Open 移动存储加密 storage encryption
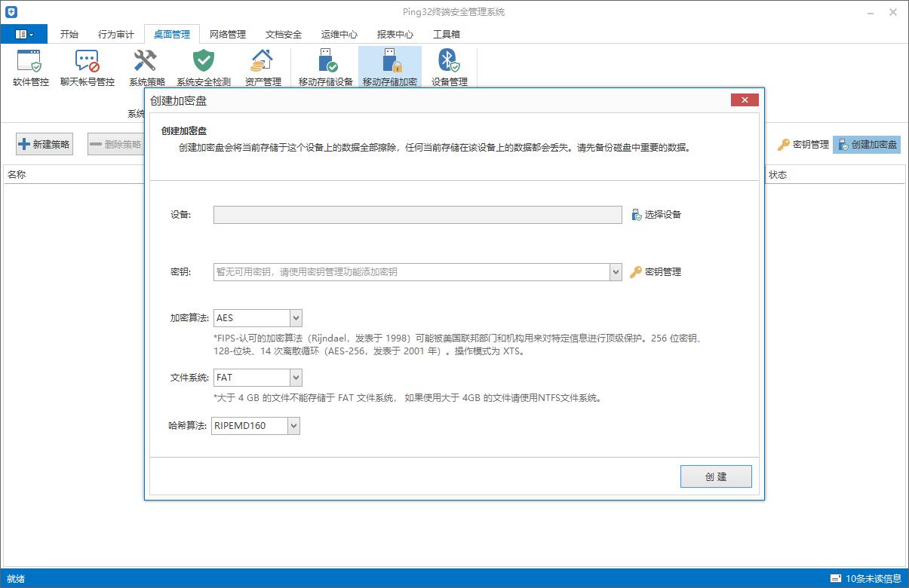The image size is (909, 588). (x=390, y=68)
